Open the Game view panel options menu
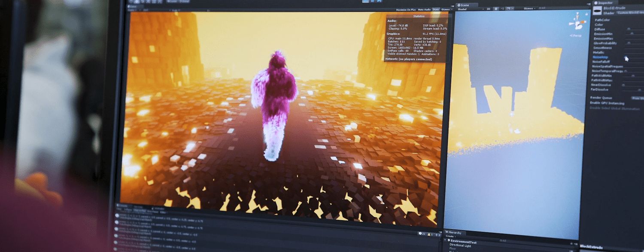644x252 pixels. coord(452,5)
